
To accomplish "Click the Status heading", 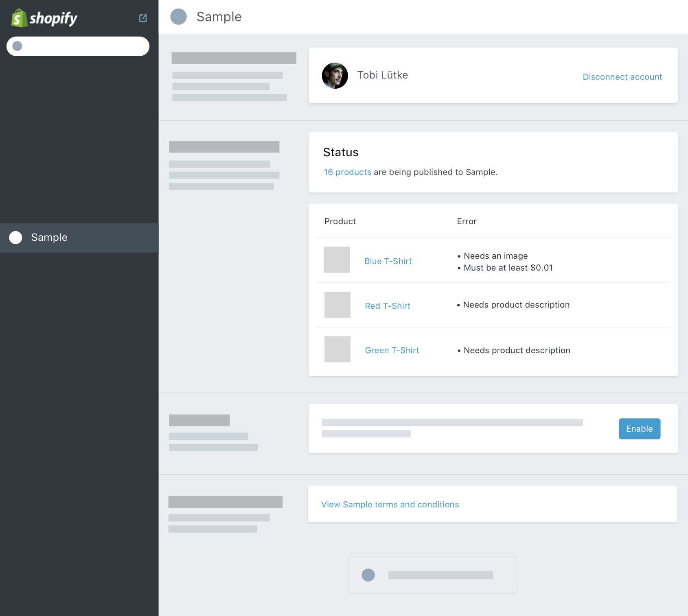I will (341, 152).
